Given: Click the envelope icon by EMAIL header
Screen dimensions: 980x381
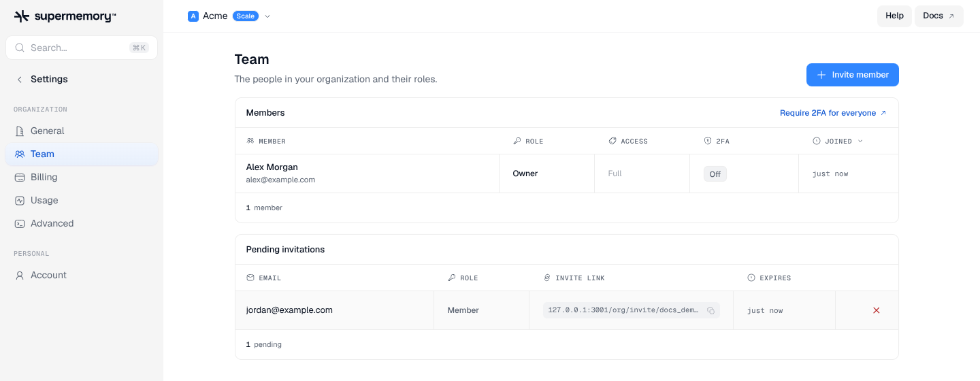Looking at the screenshot, I should (250, 278).
